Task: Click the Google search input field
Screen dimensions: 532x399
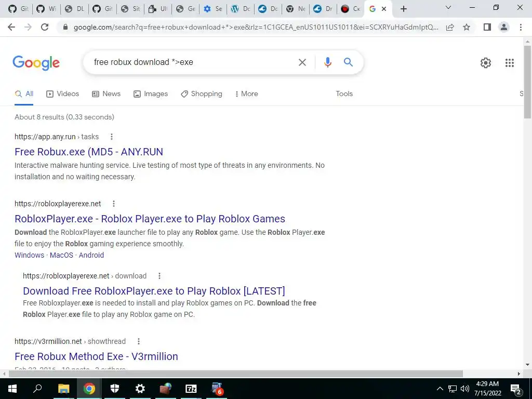Action: pos(193,62)
